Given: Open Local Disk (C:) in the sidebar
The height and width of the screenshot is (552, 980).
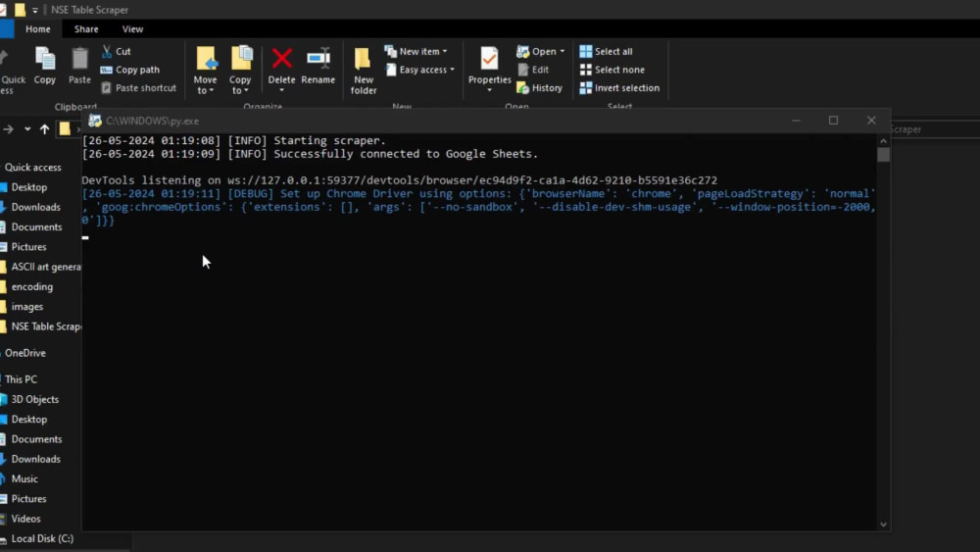Looking at the screenshot, I should pos(42,538).
